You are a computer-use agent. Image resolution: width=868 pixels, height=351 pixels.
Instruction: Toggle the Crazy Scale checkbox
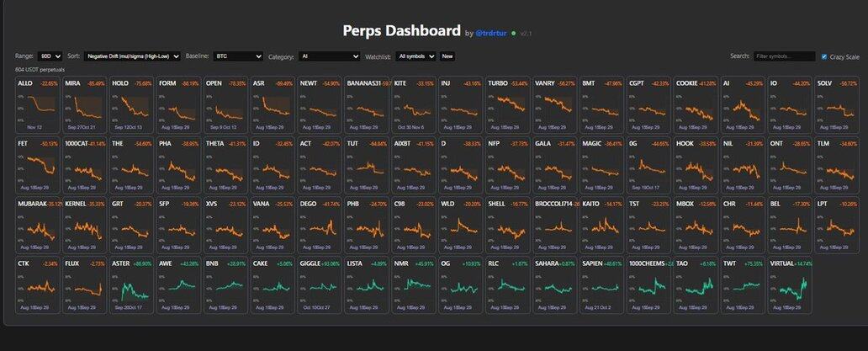click(824, 56)
